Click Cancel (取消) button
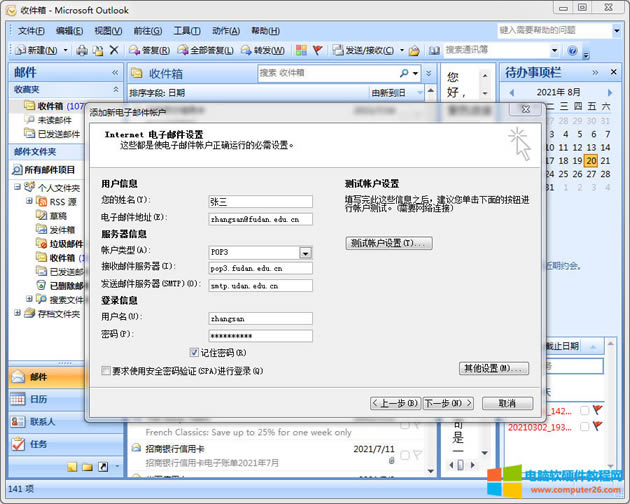The image size is (630, 504). [x=507, y=403]
